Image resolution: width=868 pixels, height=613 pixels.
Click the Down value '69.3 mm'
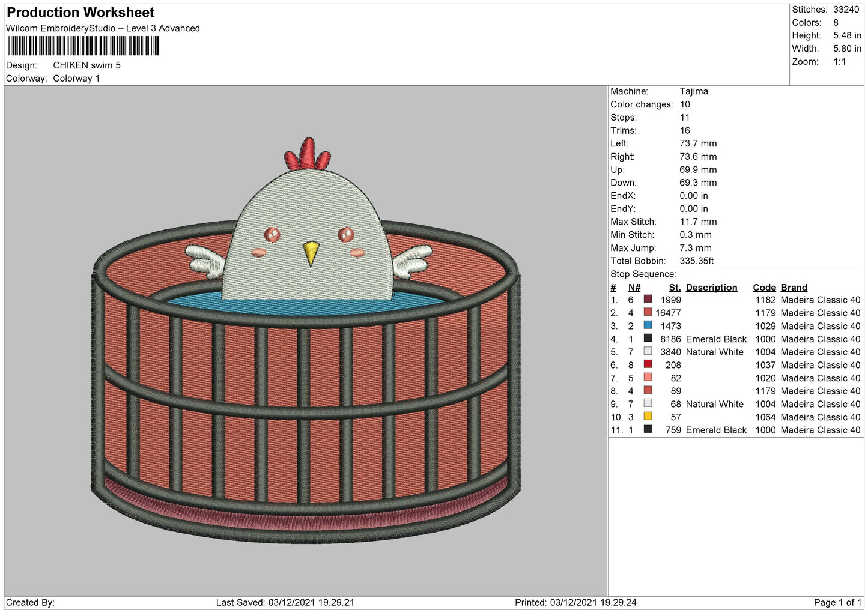(698, 183)
